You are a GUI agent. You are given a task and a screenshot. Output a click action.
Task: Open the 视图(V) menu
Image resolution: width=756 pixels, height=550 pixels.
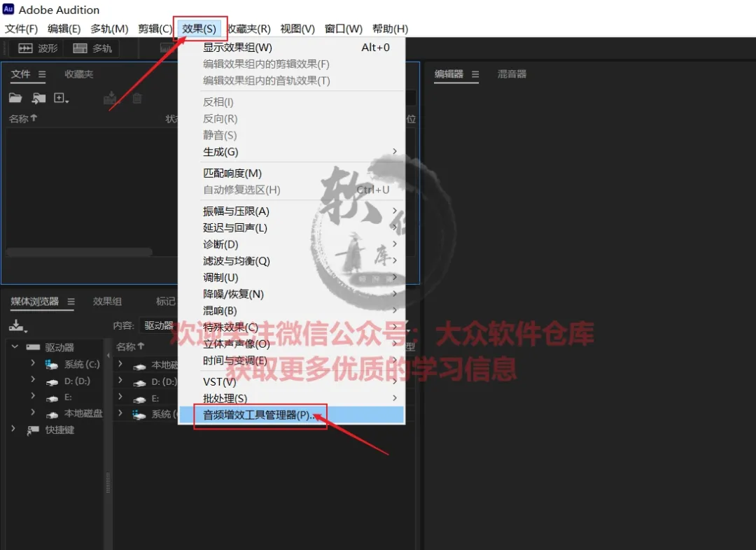click(297, 29)
